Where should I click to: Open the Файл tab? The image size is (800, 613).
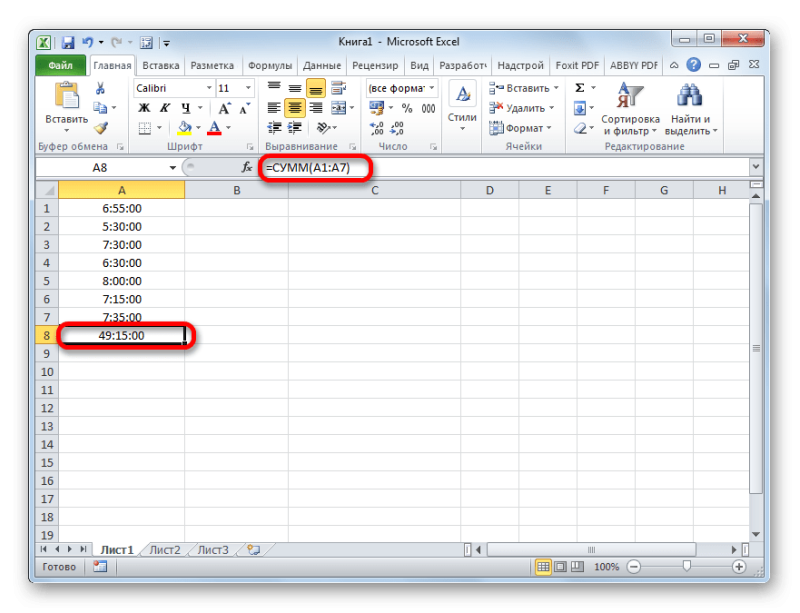(60, 65)
